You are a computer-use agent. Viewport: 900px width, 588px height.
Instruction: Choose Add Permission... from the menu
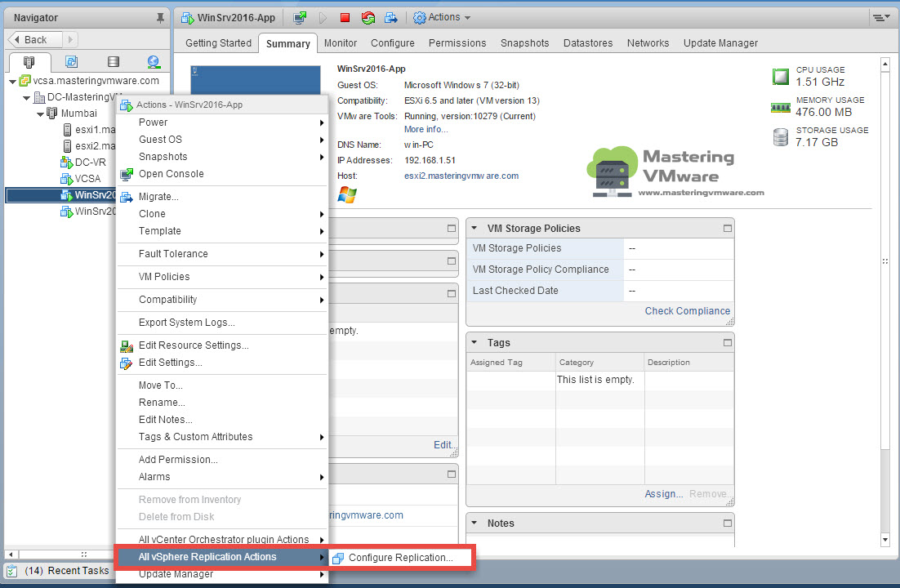pos(222,460)
